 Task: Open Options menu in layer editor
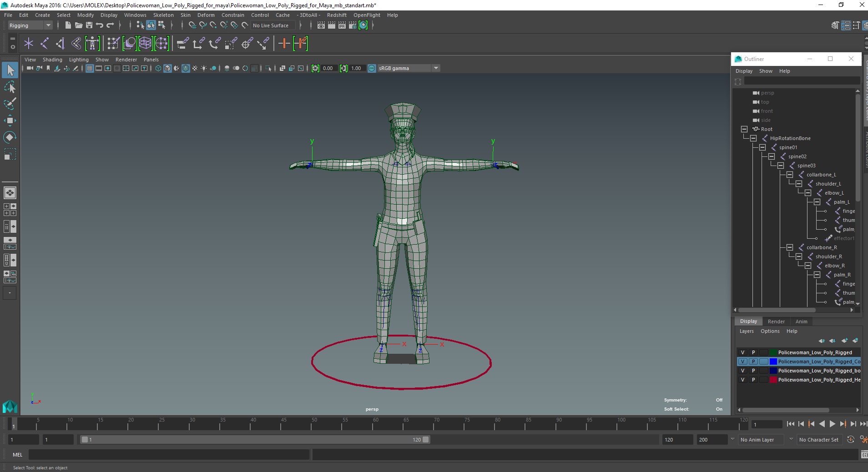point(770,331)
